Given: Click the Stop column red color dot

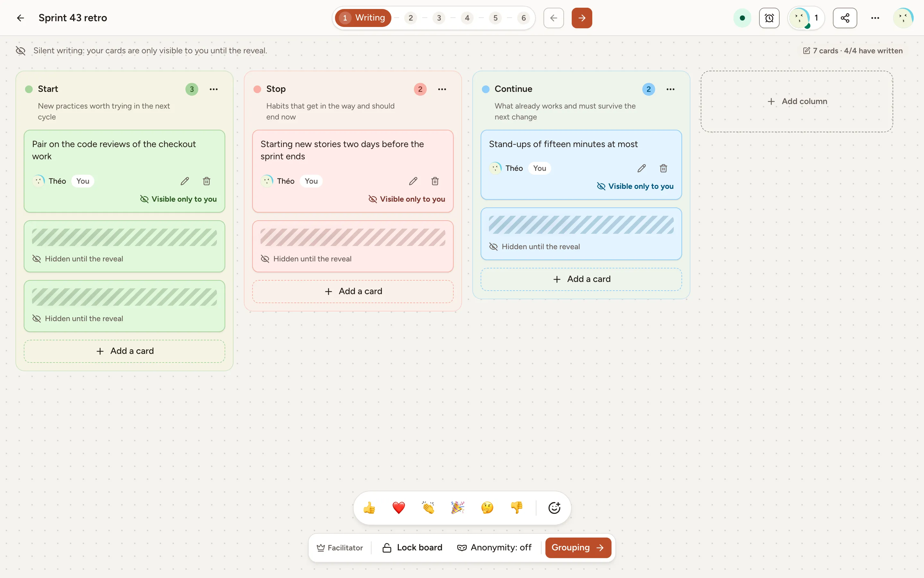Looking at the screenshot, I should click(257, 89).
